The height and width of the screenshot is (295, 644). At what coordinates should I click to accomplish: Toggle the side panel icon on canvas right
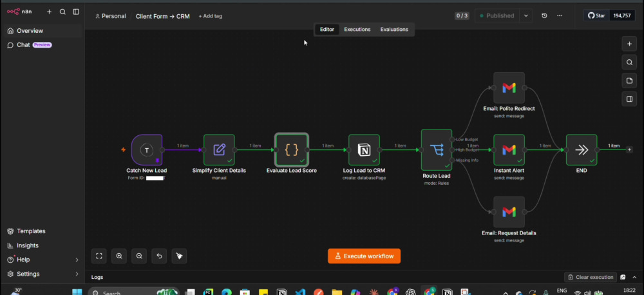[x=629, y=99]
